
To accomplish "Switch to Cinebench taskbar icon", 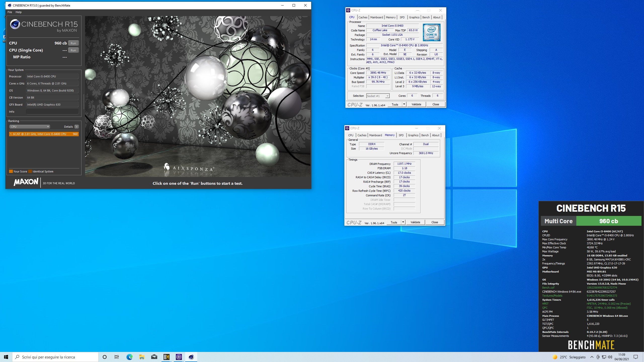I will pyautogui.click(x=191, y=357).
